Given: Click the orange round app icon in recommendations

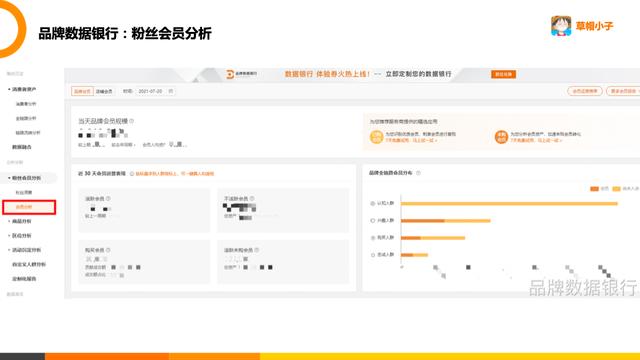Looking at the screenshot, I should [501, 137].
